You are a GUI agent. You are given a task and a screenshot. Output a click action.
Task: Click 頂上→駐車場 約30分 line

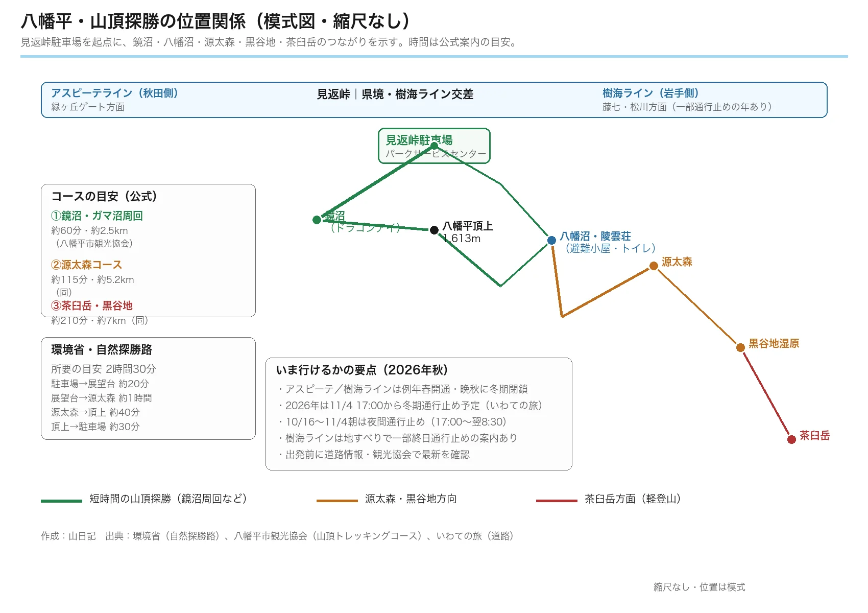point(95,427)
